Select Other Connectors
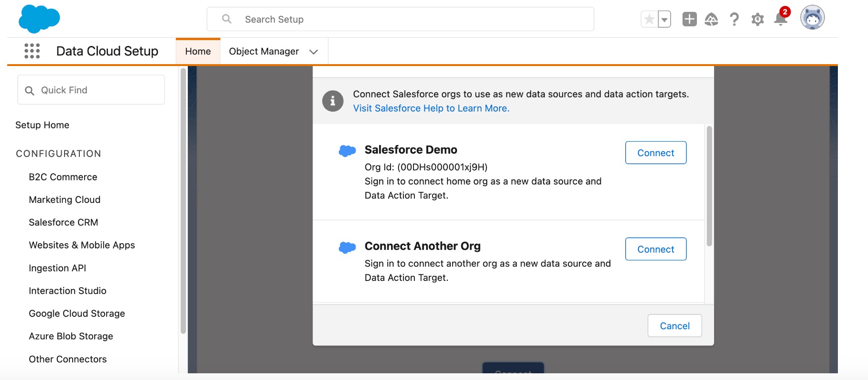 click(x=67, y=359)
